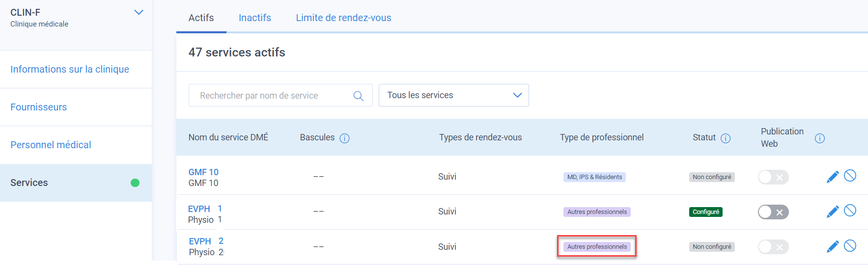
Task: Edit the EVPH 1 Physio service
Action: pos(833,212)
